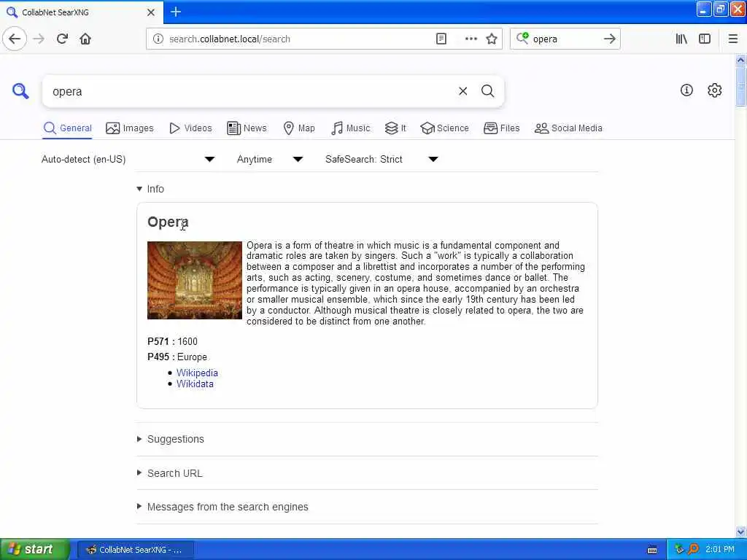The width and height of the screenshot is (747, 560).
Task: Click the taskbar clock showing 2:01 PM
Action: pos(720,550)
